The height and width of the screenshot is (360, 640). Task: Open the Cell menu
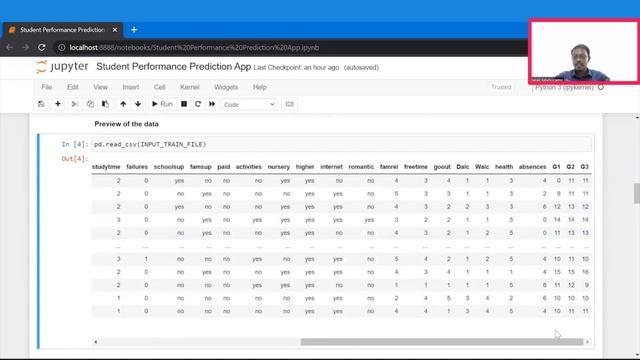click(160, 87)
